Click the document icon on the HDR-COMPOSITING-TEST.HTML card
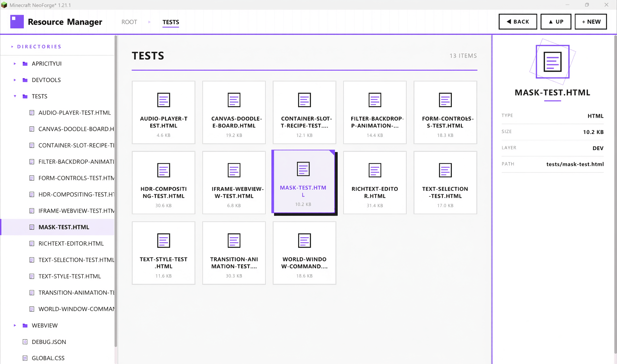The image size is (617, 364). (164, 170)
